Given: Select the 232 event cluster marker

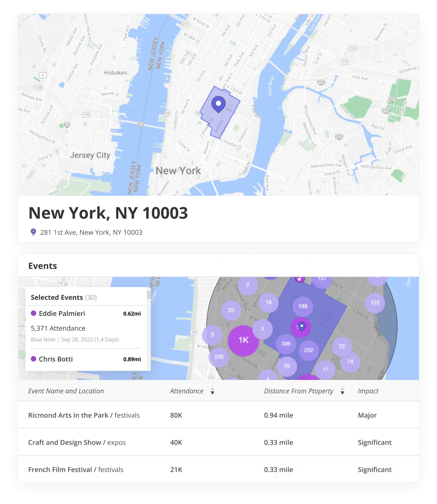Looking at the screenshot, I should [309, 350].
